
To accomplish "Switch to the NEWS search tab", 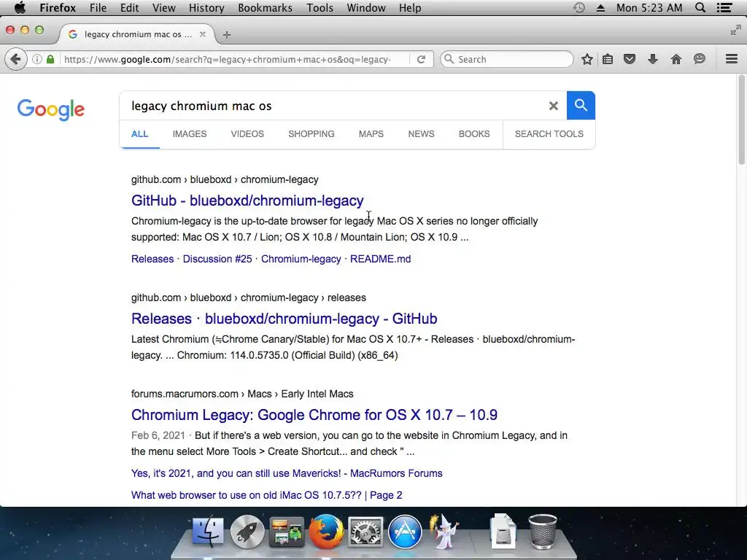I will click(421, 134).
